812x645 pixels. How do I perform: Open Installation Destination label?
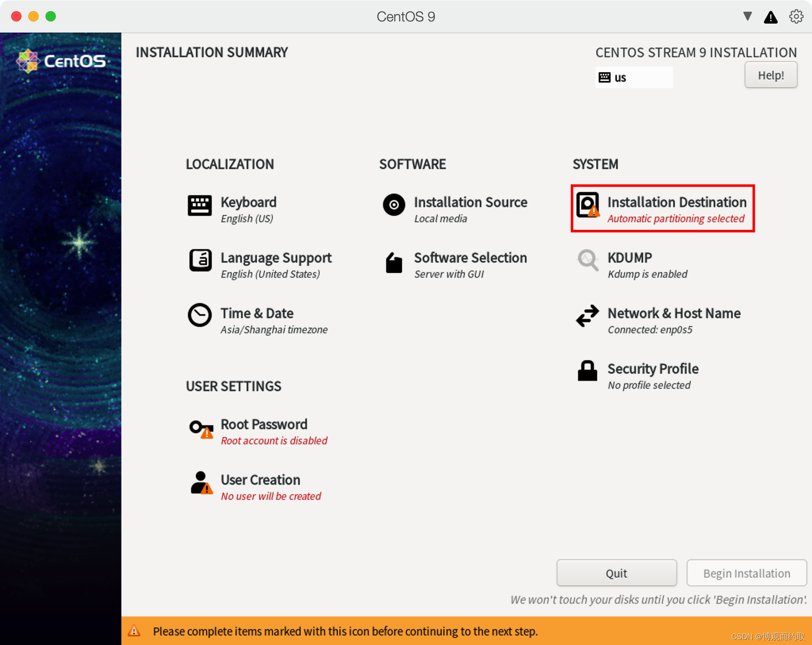pyautogui.click(x=677, y=202)
